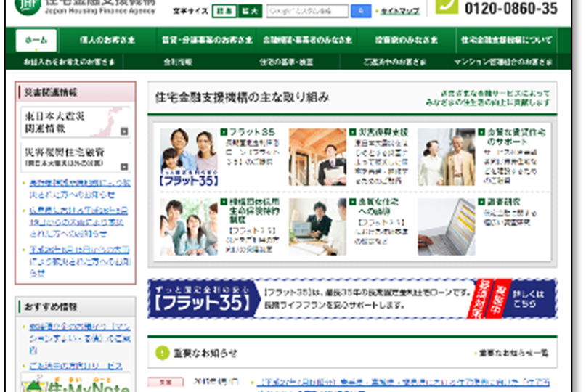Open the 住宅金融支援機構について menu

point(506,40)
